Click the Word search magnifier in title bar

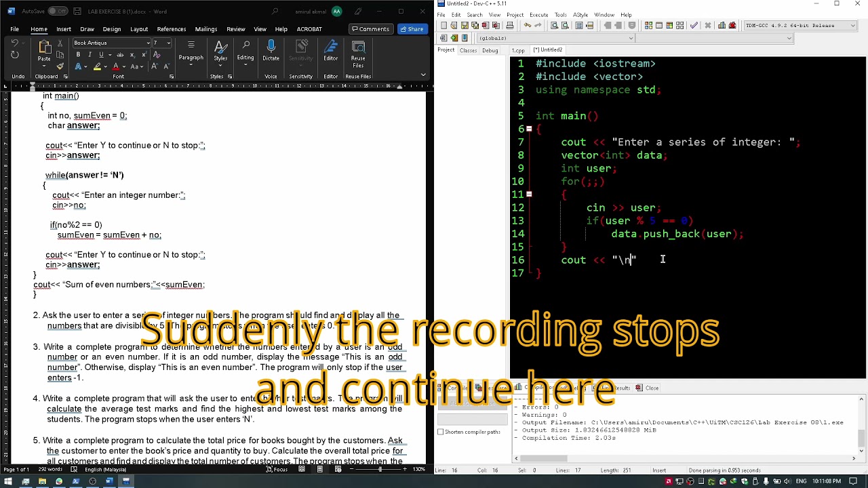coord(274,12)
